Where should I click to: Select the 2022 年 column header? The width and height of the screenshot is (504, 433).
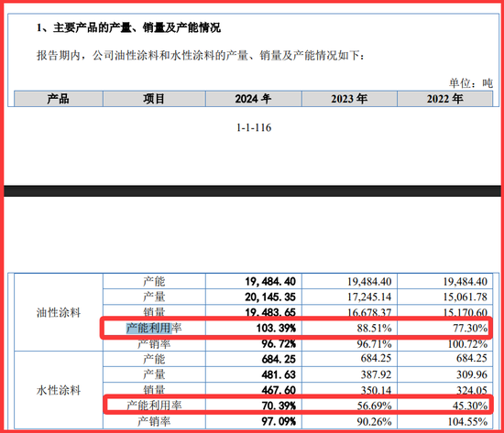[x=444, y=99]
